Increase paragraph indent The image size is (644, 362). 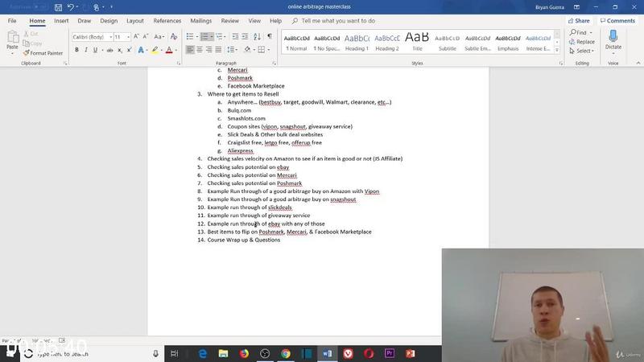(x=245, y=37)
